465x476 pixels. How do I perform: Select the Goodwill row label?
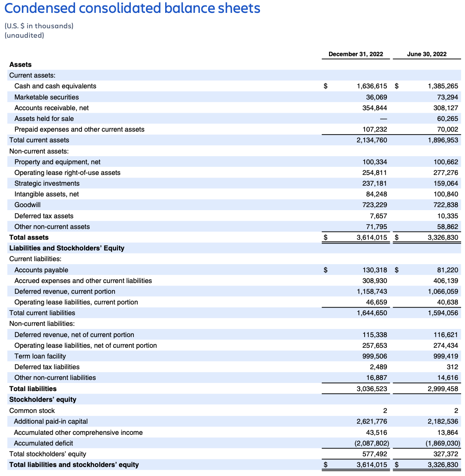[27, 205]
